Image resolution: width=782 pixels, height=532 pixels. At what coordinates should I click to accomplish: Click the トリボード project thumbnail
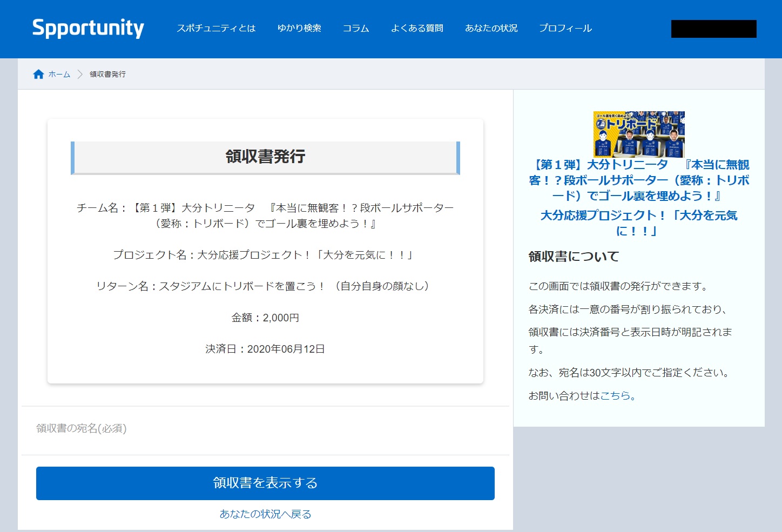tap(639, 134)
